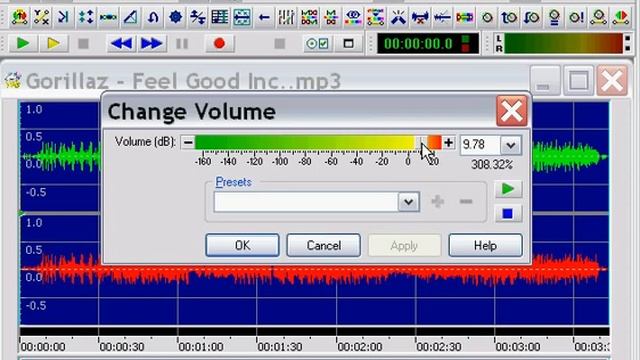Open control properties circle-and-checkmark button
Screen dimensions: 640x360
click(317, 43)
